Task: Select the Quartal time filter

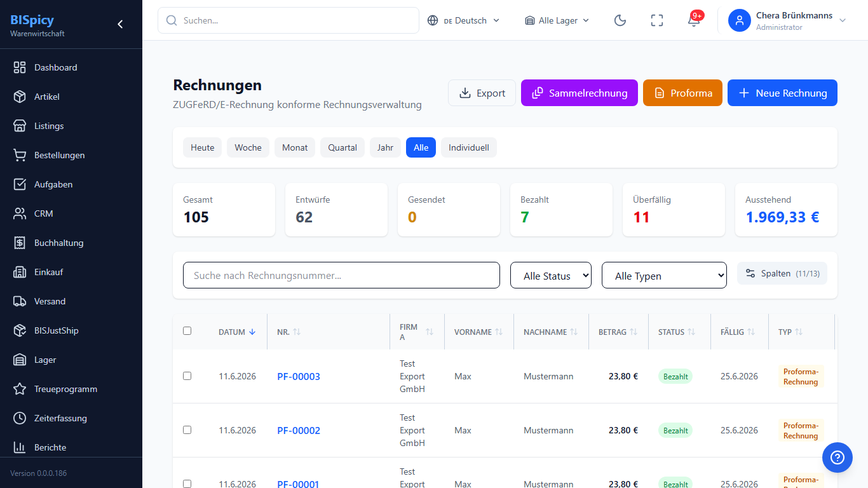Action: coord(342,147)
